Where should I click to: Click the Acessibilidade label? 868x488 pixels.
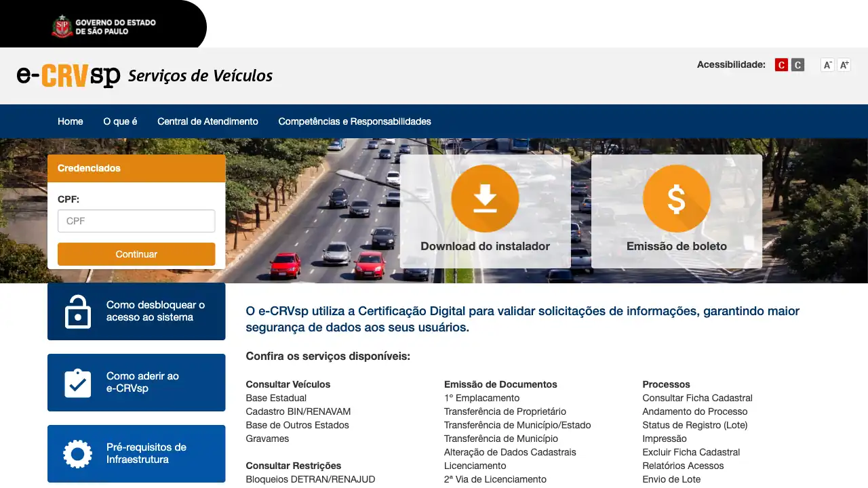click(731, 65)
